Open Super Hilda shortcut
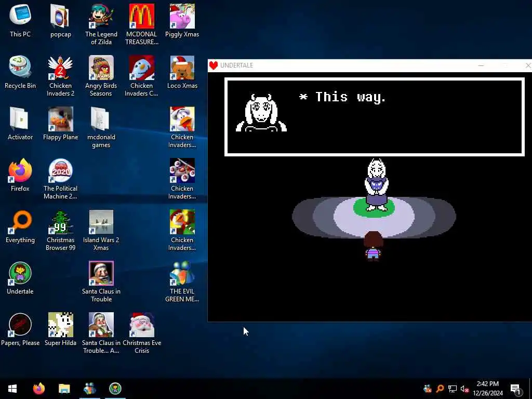 60,330
